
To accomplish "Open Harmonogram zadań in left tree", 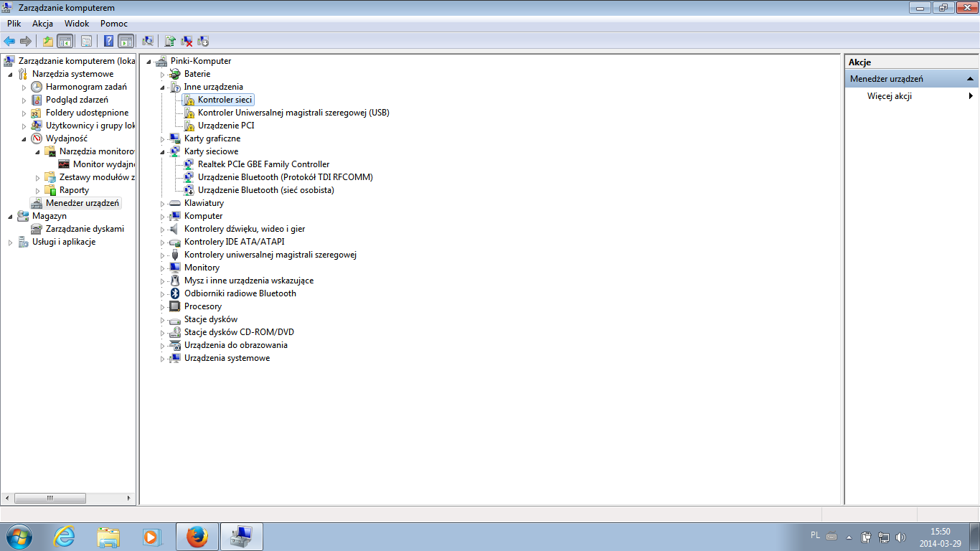I will 86,87.
